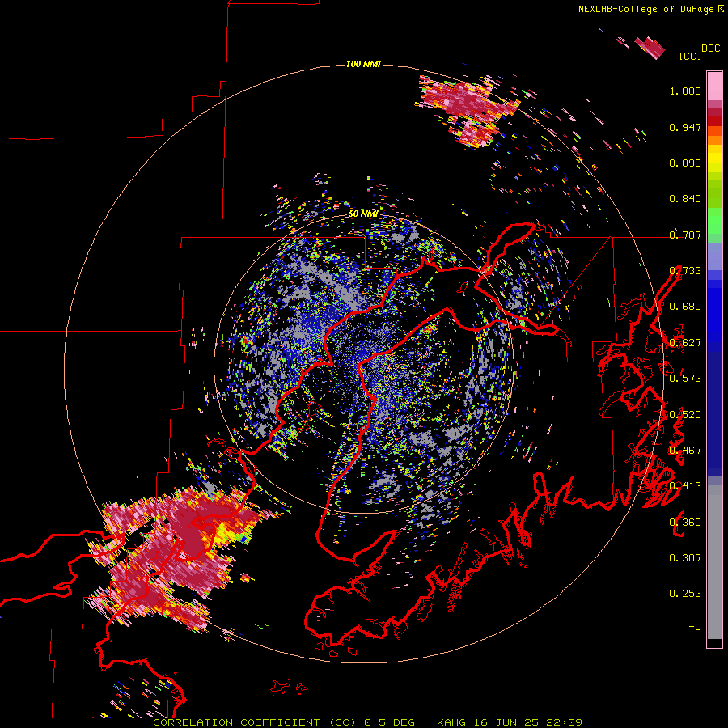Pick the bright red band of the color scale
This screenshot has width=728, height=728.
pos(714,121)
